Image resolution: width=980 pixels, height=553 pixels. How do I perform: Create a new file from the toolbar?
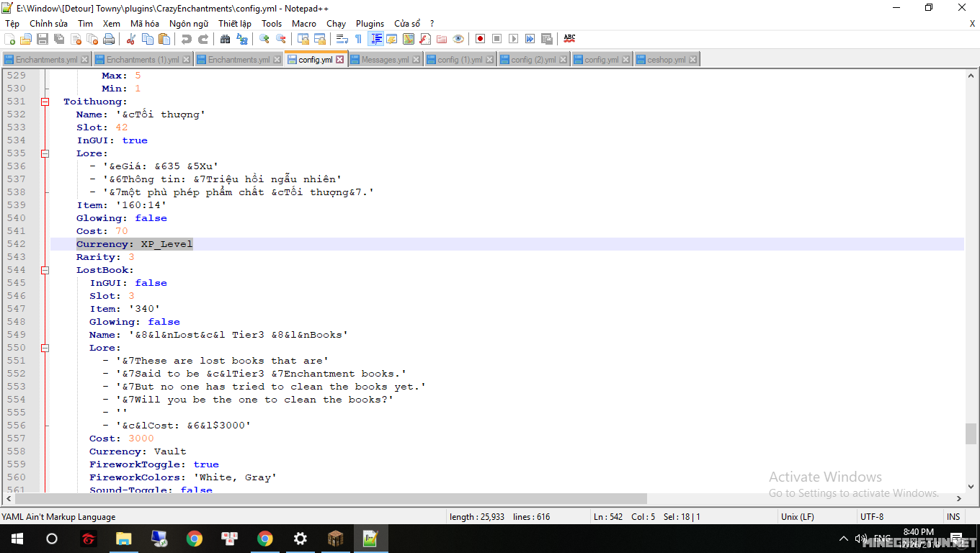pos(10,39)
